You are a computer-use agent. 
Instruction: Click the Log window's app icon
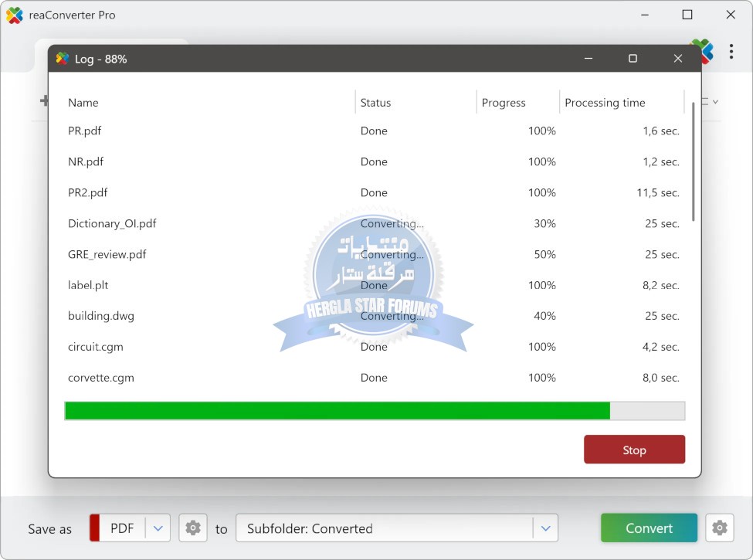(63, 59)
